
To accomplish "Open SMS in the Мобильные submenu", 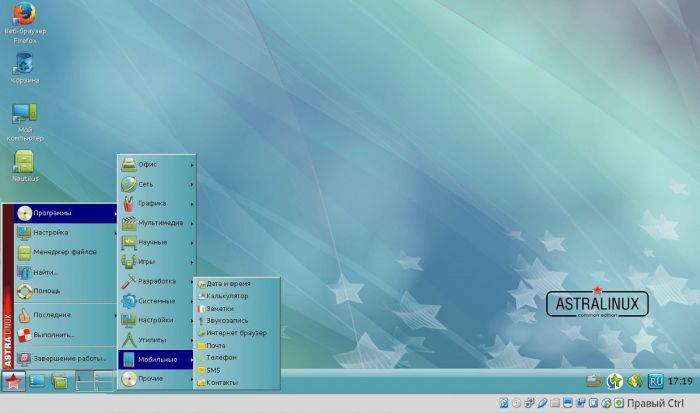I will [237, 370].
